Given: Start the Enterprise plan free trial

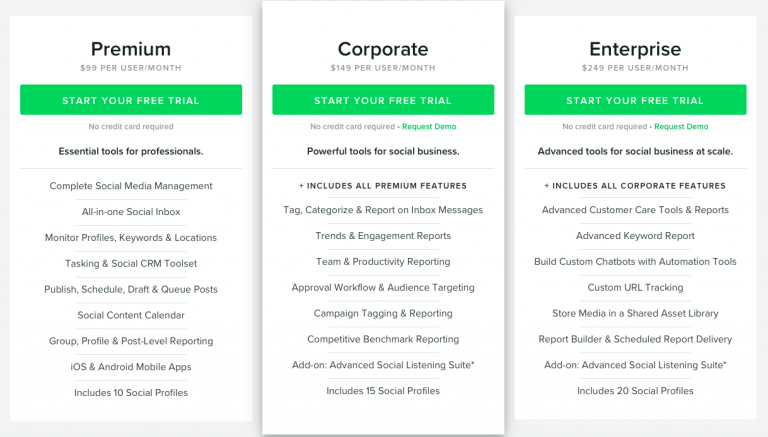Looking at the screenshot, I should tap(635, 100).
